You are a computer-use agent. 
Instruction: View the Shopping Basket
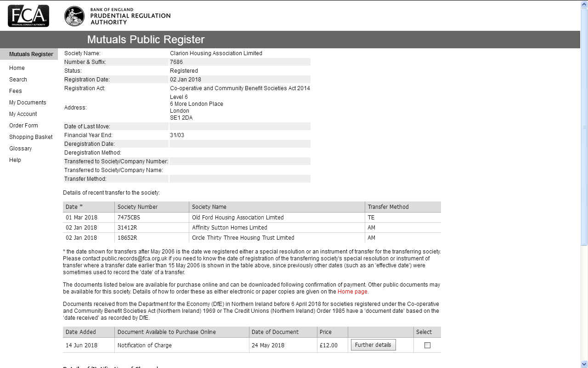click(31, 137)
